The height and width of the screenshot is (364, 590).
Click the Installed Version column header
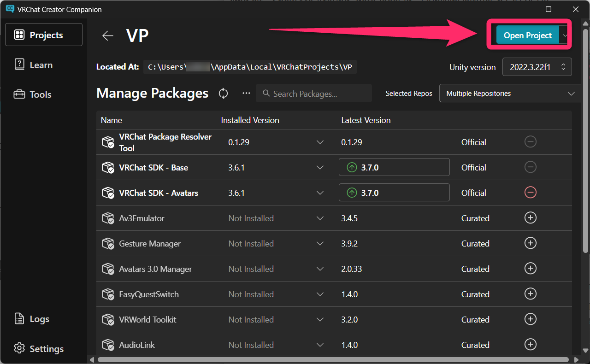click(x=250, y=120)
